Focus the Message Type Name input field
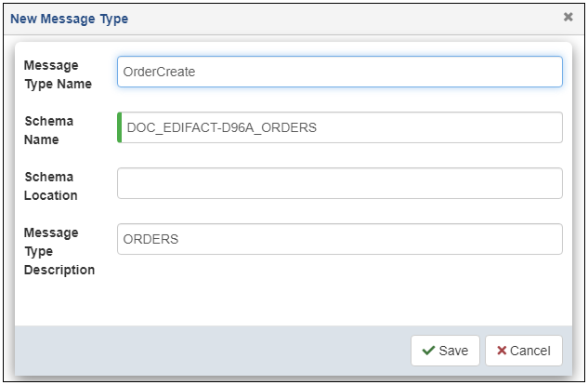Image resolution: width=588 pixels, height=385 pixels. 340,72
